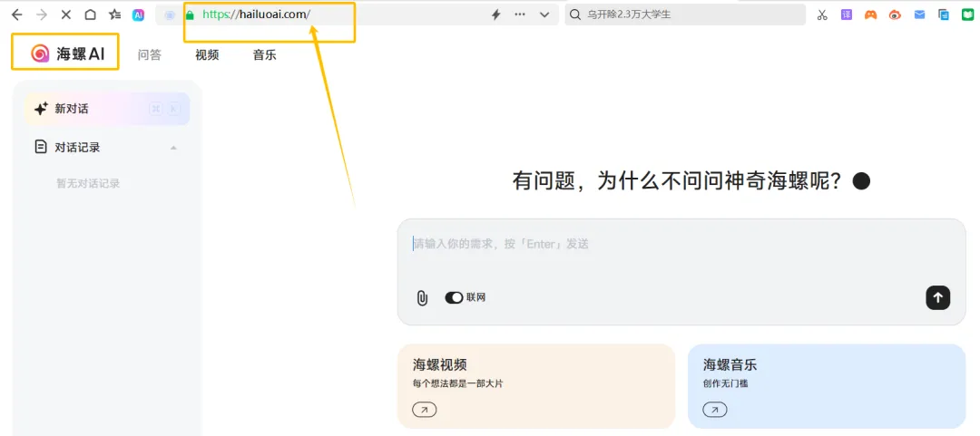Click the scissors screenshot tool icon
The width and height of the screenshot is (980, 436).
tap(822, 15)
